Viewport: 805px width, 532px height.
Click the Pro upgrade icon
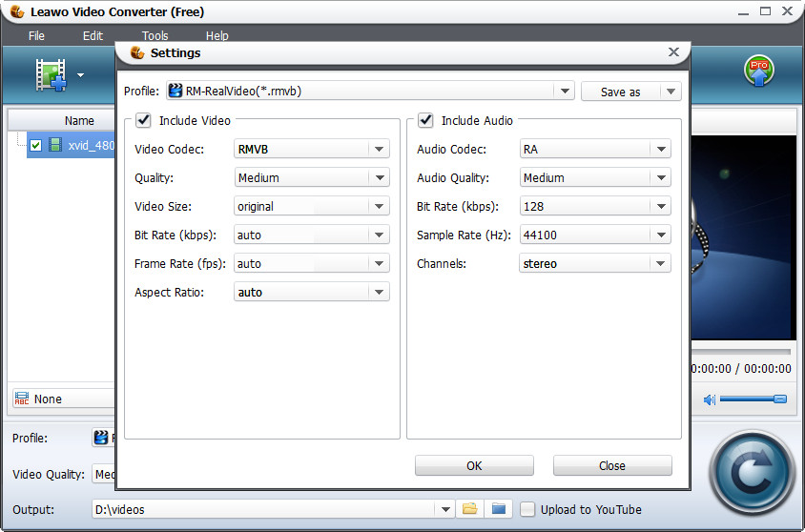759,71
